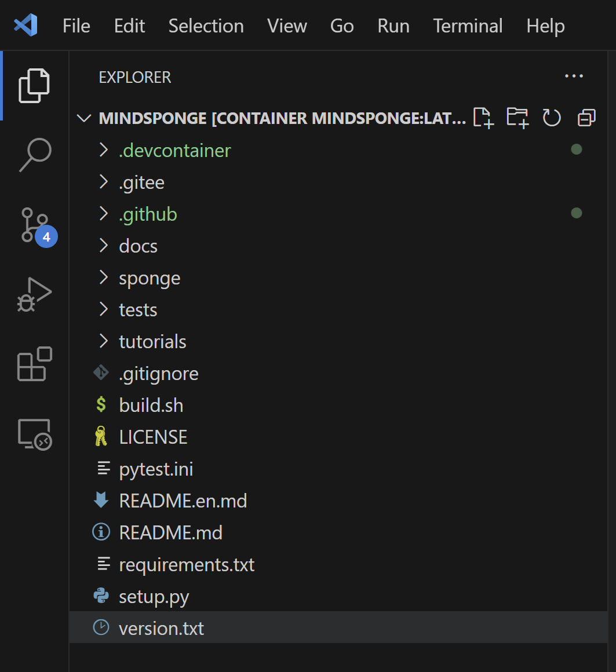Collapse the MINDSPONGE workspace root section
This screenshot has width=616, height=672.
click(85, 119)
